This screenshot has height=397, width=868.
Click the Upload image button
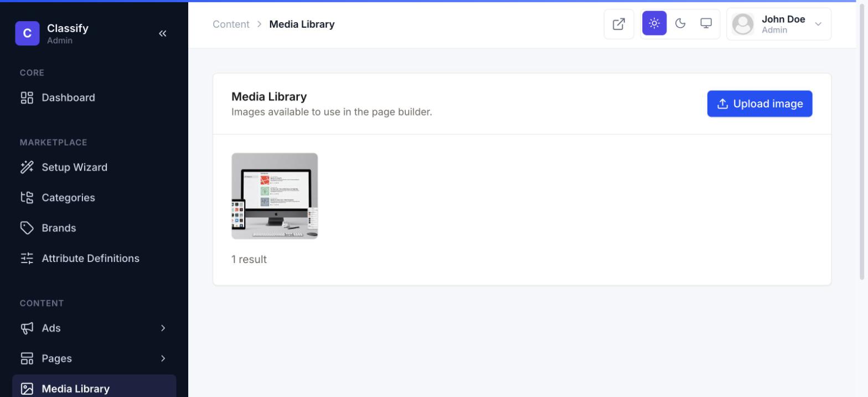759,104
